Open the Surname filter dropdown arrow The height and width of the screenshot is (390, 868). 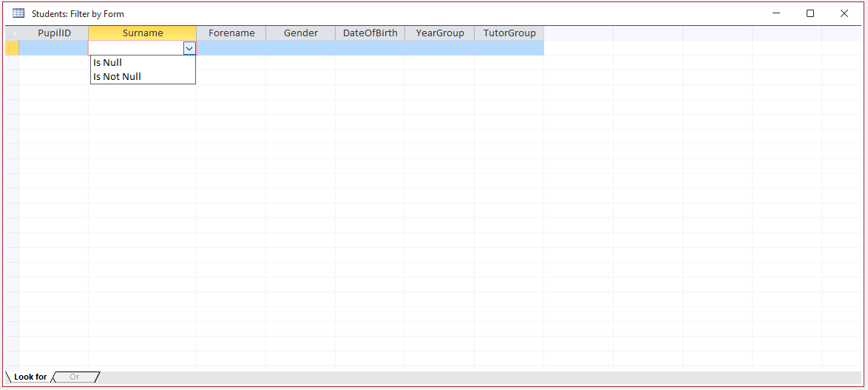tap(189, 49)
